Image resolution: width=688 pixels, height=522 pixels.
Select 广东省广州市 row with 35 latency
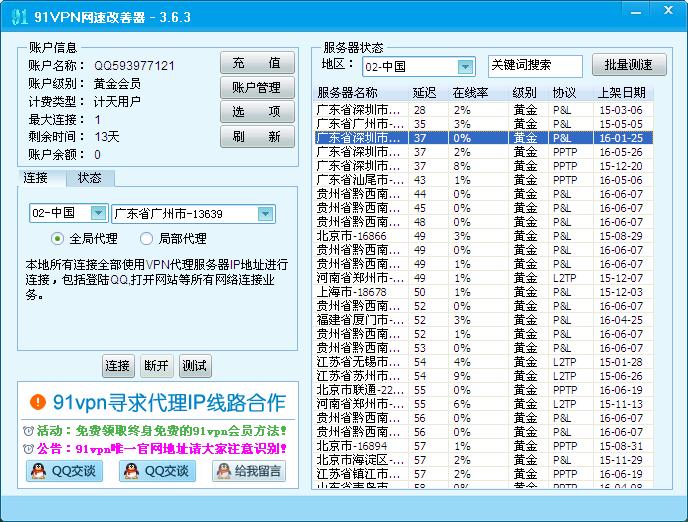pos(484,124)
